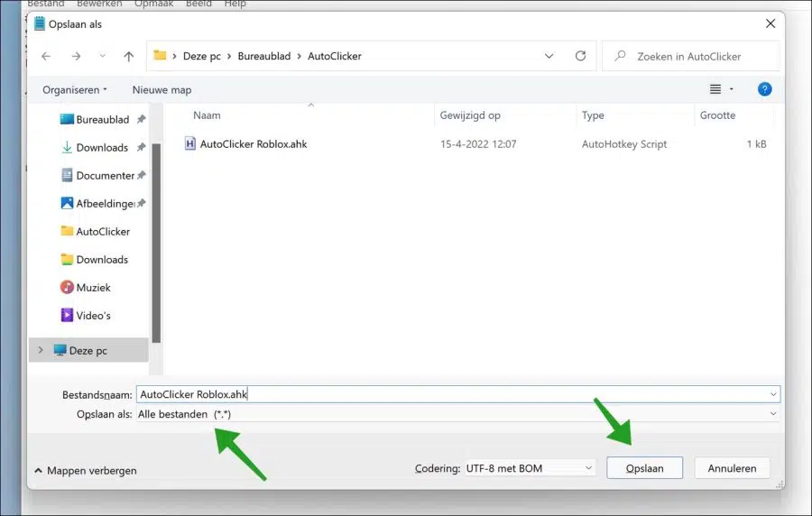Collapse folders with 'Mappen verbergen'
Screen dimensions: 812x516
tap(86, 471)
